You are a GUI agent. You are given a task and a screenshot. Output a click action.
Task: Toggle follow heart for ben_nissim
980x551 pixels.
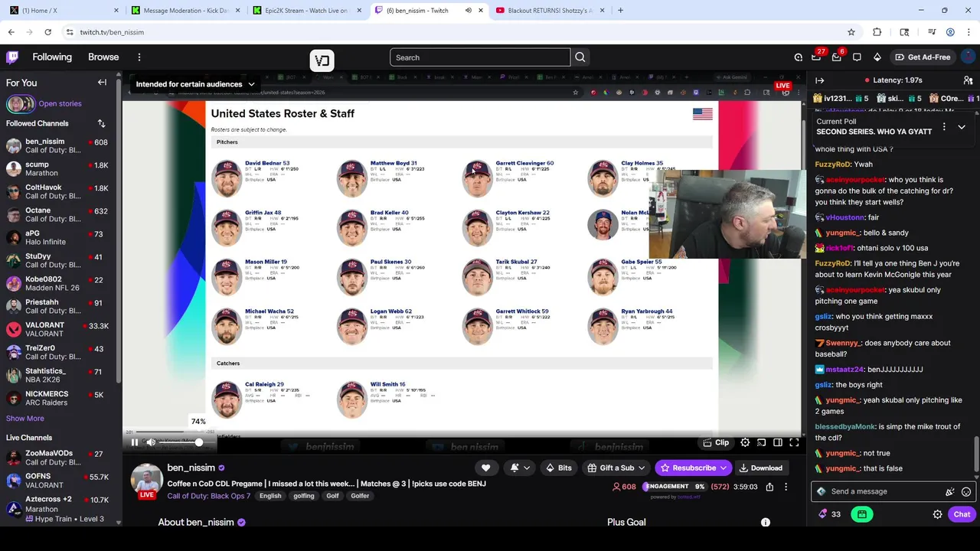[485, 468]
